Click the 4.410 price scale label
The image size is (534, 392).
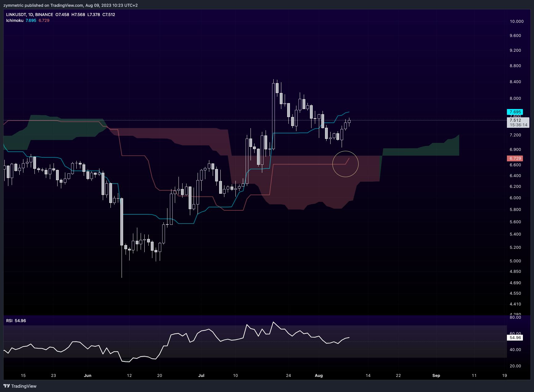pyautogui.click(x=515, y=304)
